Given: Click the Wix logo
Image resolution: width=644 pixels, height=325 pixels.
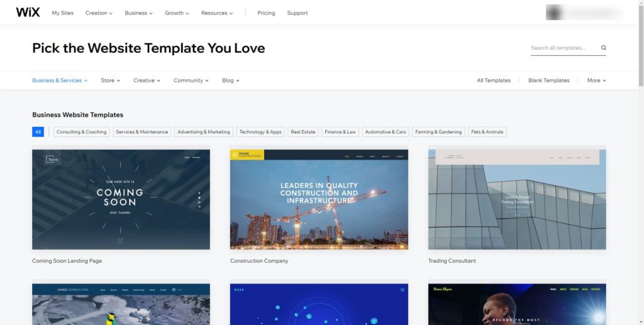Looking at the screenshot, I should (28, 13).
